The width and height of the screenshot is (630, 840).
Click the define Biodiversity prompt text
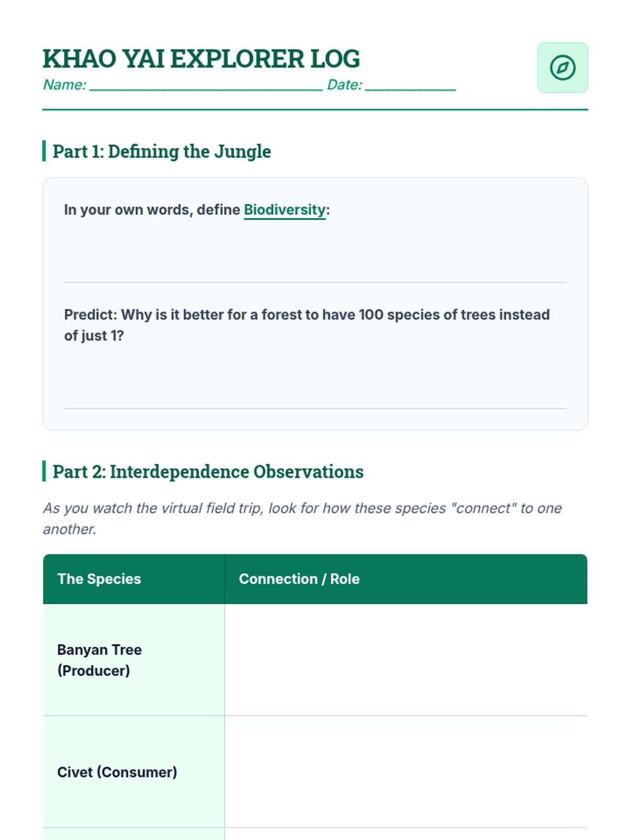[197, 209]
